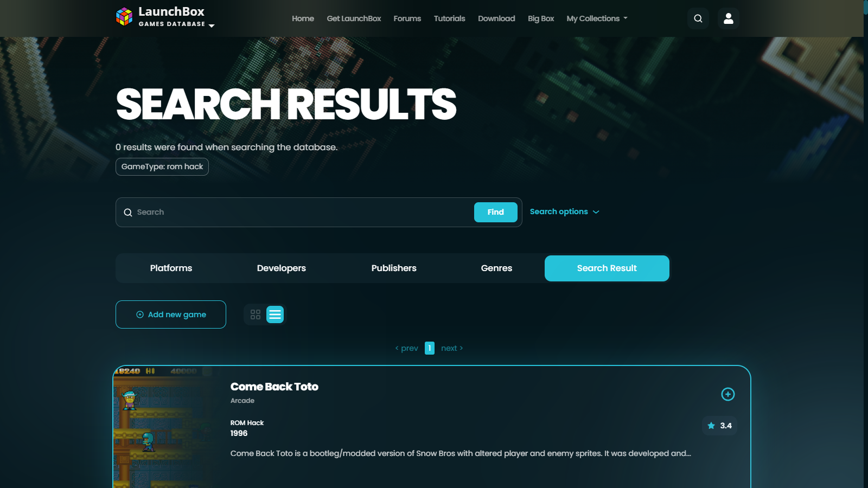Select the Genres tab

coord(496,268)
